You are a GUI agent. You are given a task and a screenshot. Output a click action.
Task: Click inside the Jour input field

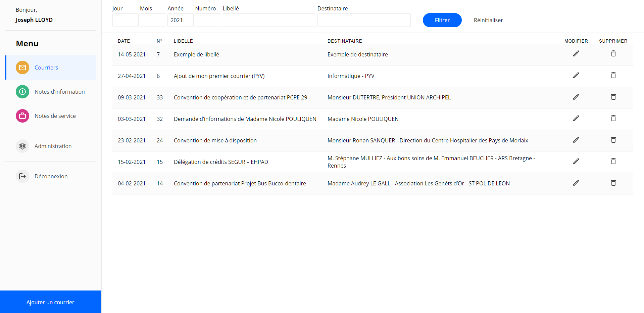click(125, 20)
